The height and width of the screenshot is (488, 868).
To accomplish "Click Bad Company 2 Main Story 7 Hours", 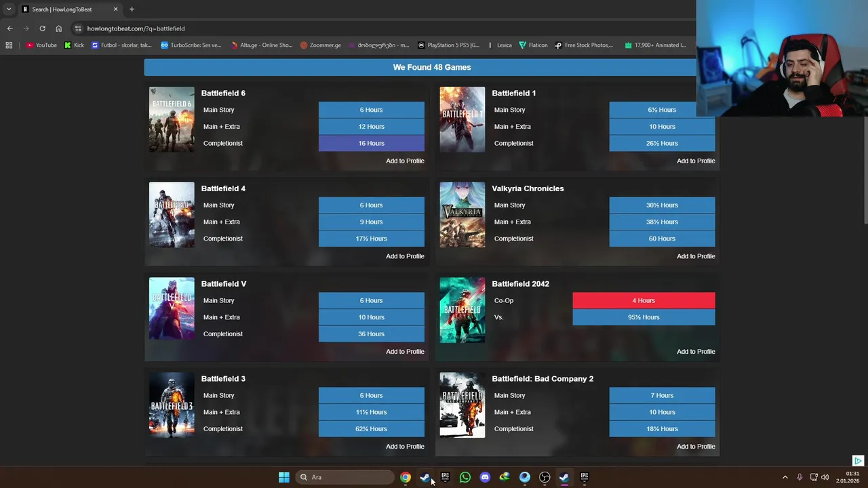I will 662,395.
